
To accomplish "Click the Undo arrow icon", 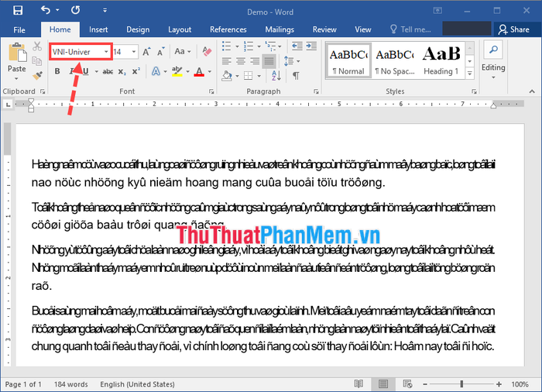I will click(x=46, y=10).
